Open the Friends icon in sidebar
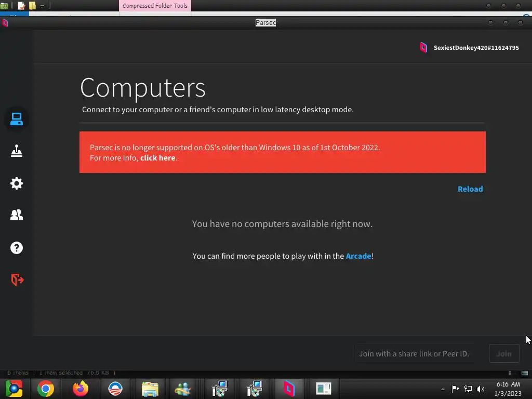 click(16, 215)
